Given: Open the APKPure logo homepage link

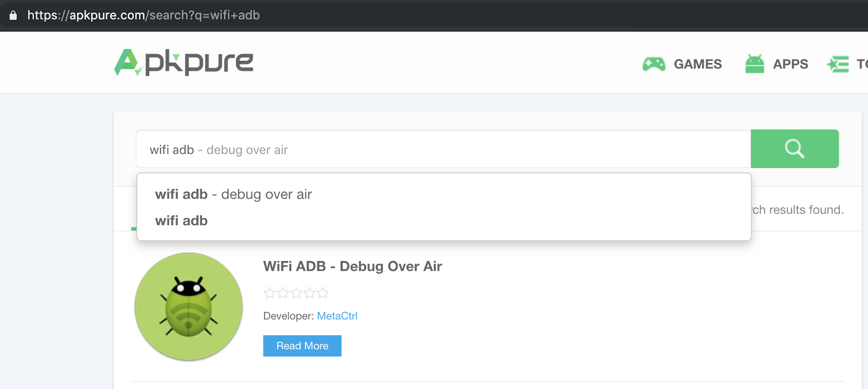Looking at the screenshot, I should [184, 62].
